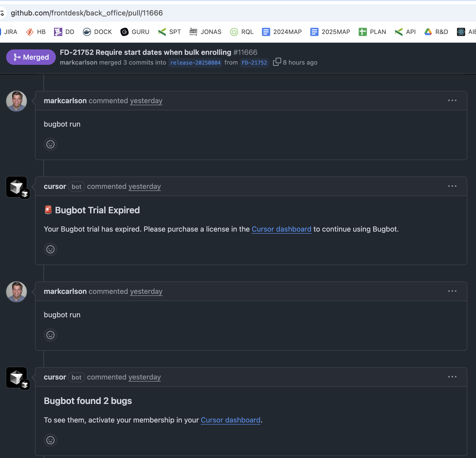Open Cursor dashboard link in Trial Expired comment
The image size is (476, 458).
(281, 229)
